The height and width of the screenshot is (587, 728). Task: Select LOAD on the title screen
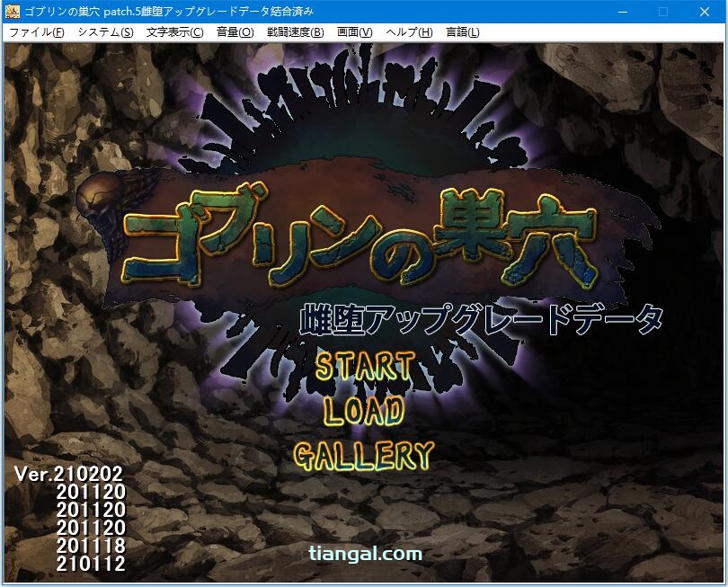tap(364, 411)
